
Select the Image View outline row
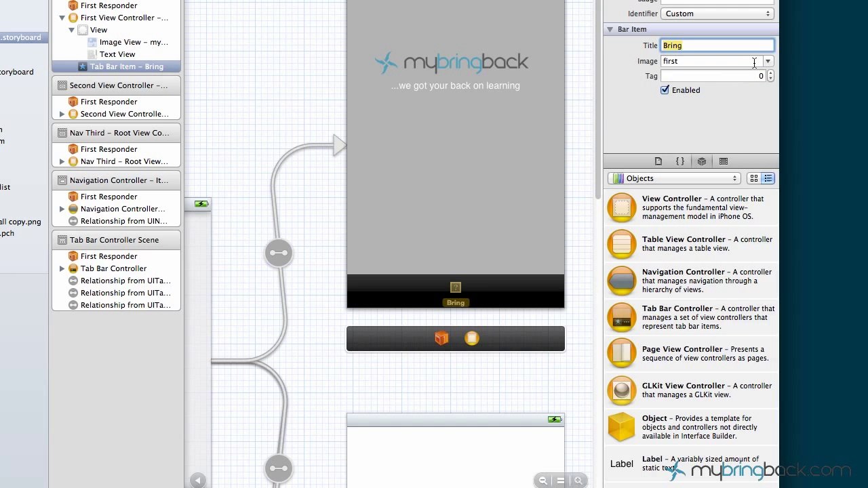point(117,42)
